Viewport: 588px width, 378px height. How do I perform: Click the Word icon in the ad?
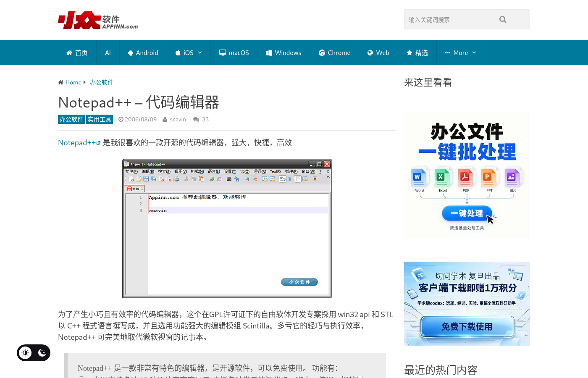click(420, 178)
